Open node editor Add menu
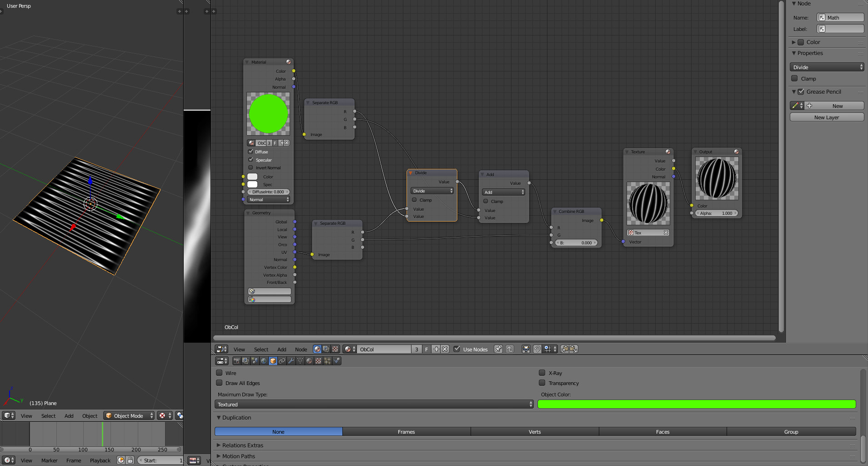 [282, 349]
